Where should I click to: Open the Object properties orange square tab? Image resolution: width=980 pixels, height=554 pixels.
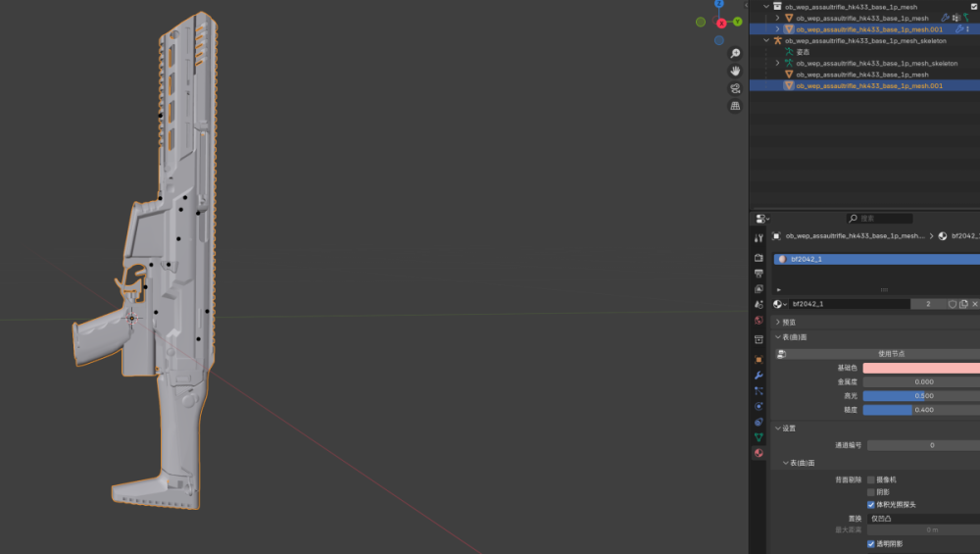pos(759,360)
